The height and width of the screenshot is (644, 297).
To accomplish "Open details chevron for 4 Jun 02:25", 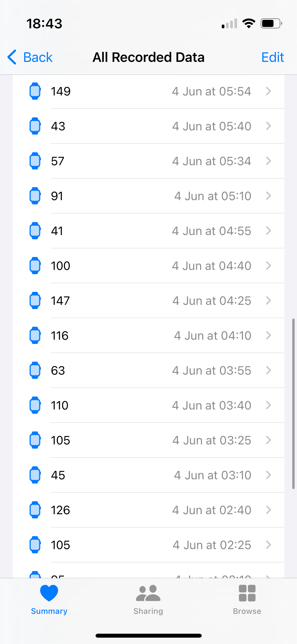I will tap(268, 545).
